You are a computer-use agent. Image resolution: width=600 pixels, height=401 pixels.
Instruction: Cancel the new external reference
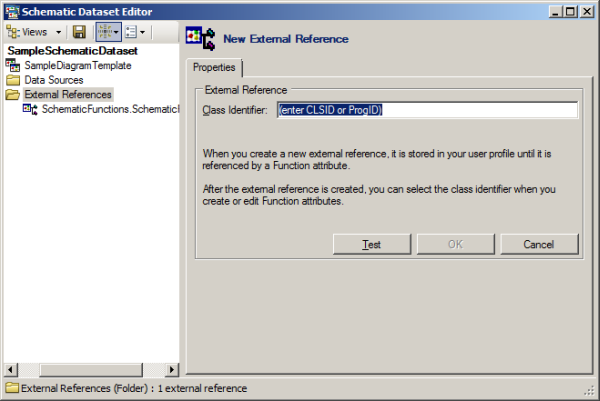click(539, 245)
